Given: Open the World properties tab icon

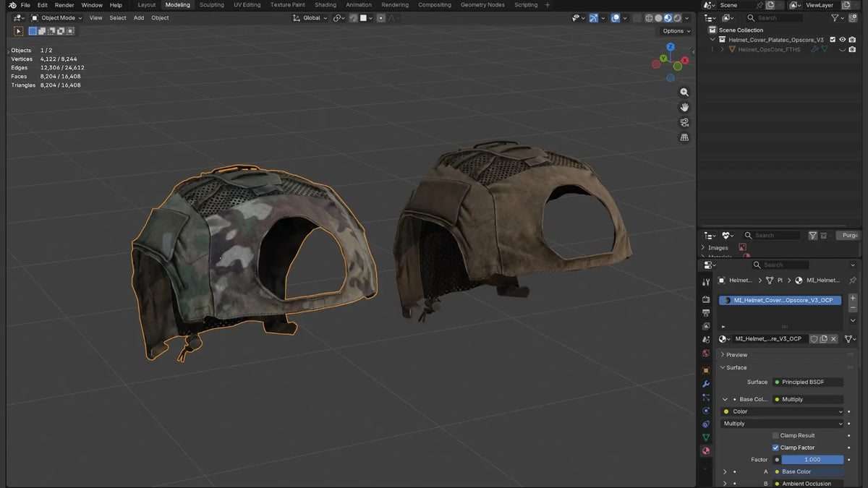Looking at the screenshot, I should tap(706, 354).
